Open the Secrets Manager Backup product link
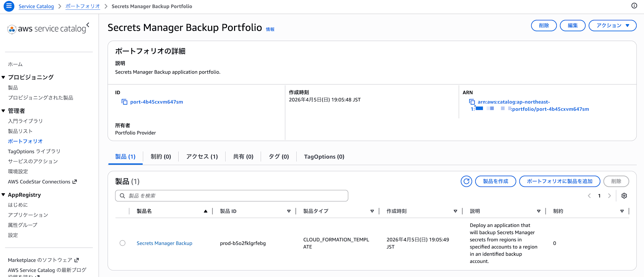Viewport: 644px width, 277px height. click(x=164, y=243)
